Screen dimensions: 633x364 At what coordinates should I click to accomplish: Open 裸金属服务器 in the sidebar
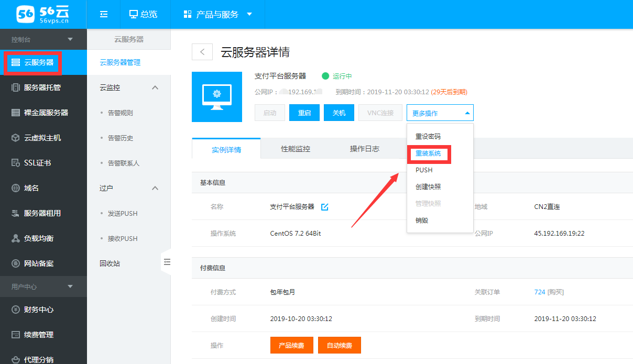click(x=46, y=113)
